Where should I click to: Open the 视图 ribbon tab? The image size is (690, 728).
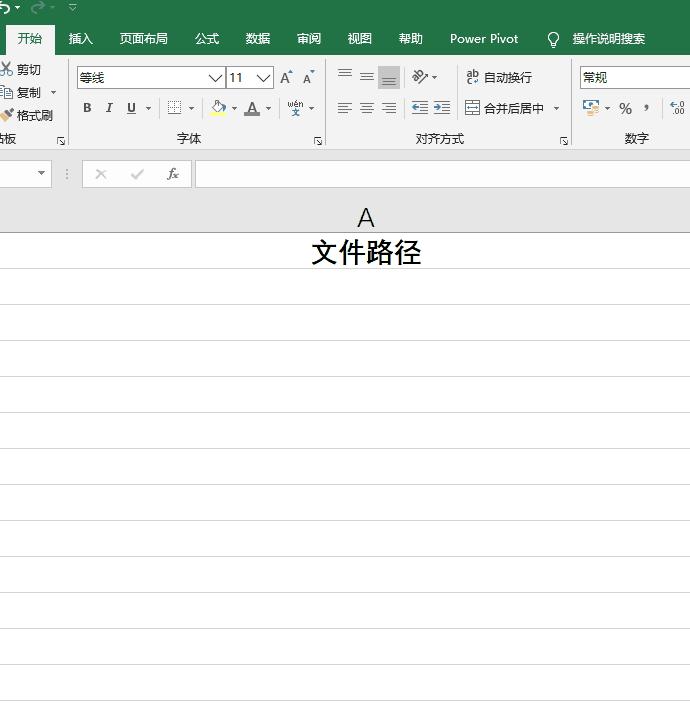pos(359,39)
